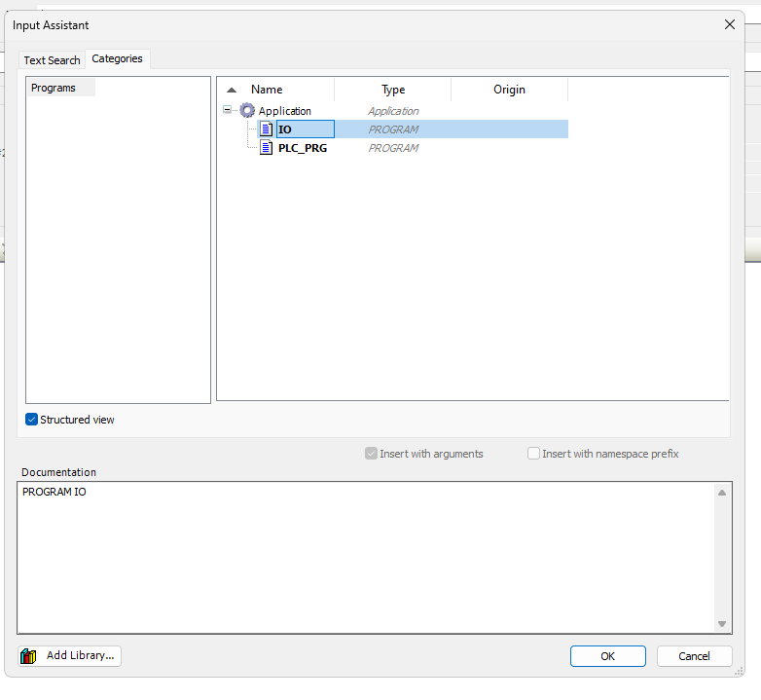
Task: Select the Categories tab
Action: (x=117, y=58)
